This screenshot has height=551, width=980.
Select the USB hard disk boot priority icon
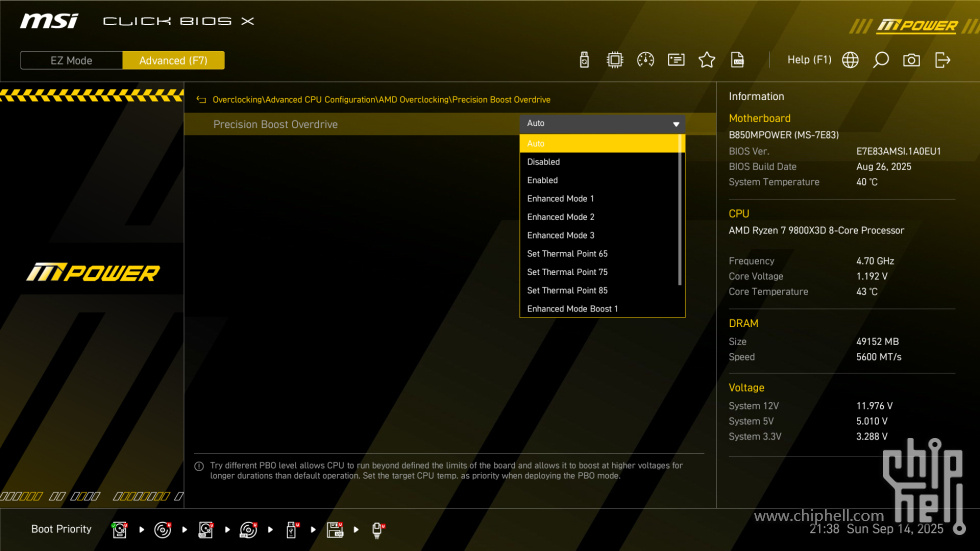pos(206,530)
